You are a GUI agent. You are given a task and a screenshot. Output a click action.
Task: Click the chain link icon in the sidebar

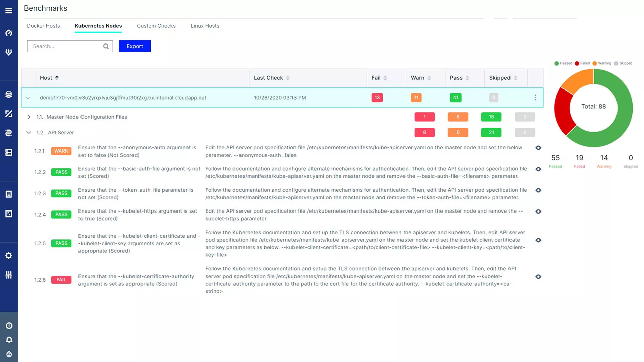9,133
